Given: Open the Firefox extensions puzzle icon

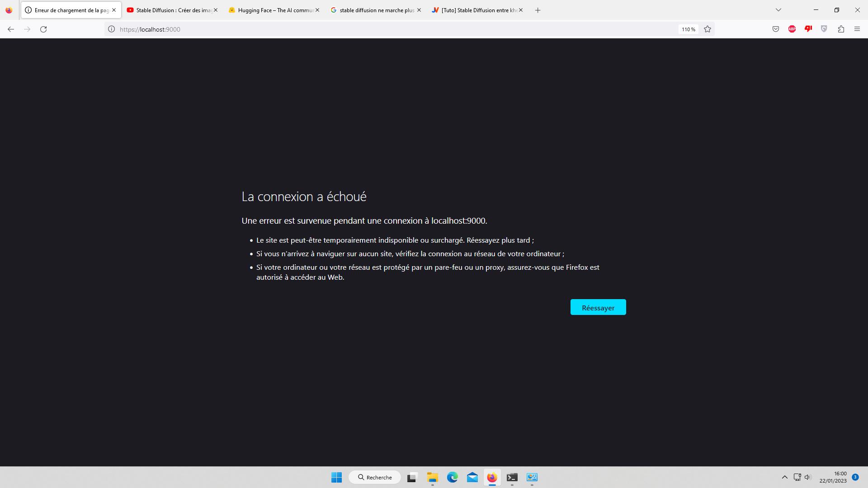Looking at the screenshot, I should click(x=841, y=29).
